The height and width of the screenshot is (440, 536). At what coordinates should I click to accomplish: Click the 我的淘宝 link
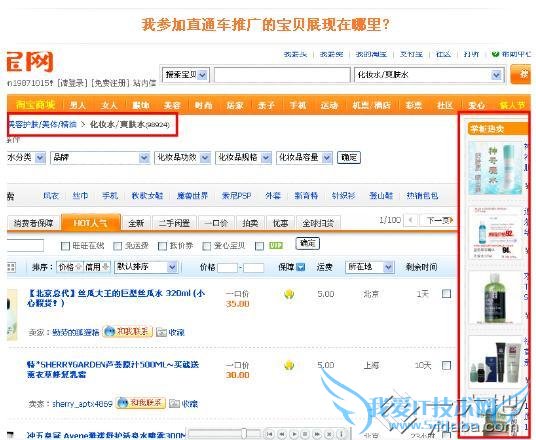click(x=371, y=54)
